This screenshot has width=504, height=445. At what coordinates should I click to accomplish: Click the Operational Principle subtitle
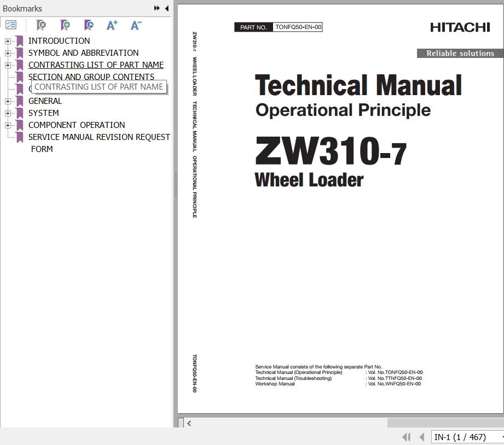coord(343,110)
